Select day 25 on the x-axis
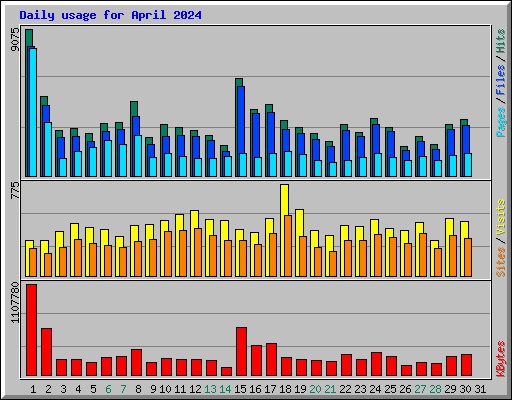The height and width of the screenshot is (400, 512). (x=390, y=389)
